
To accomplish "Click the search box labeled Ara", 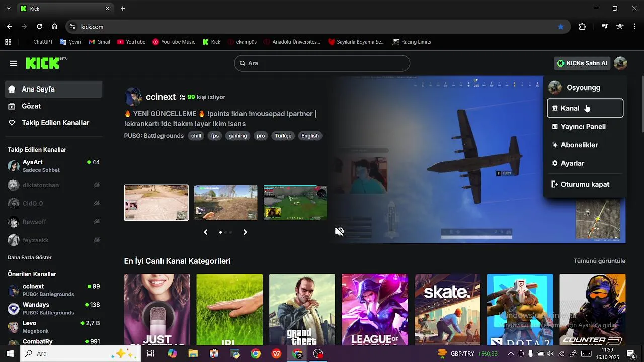I will pyautogui.click(x=322, y=63).
